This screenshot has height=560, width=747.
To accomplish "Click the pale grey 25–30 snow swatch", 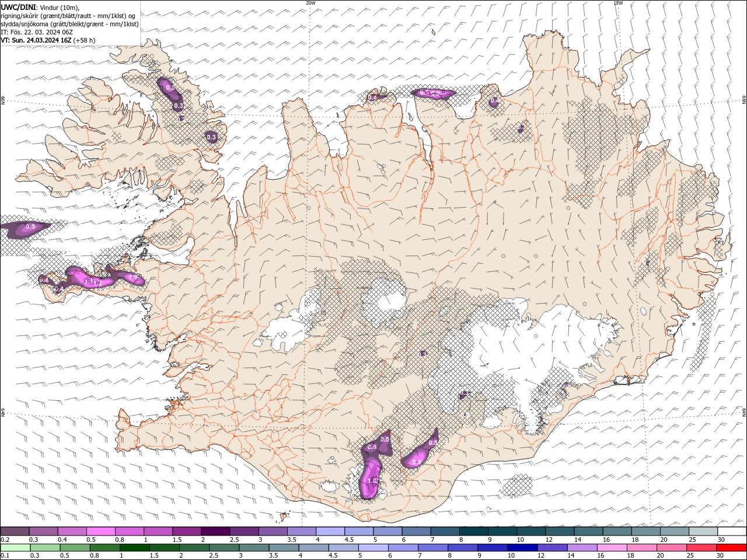I will [703, 531].
